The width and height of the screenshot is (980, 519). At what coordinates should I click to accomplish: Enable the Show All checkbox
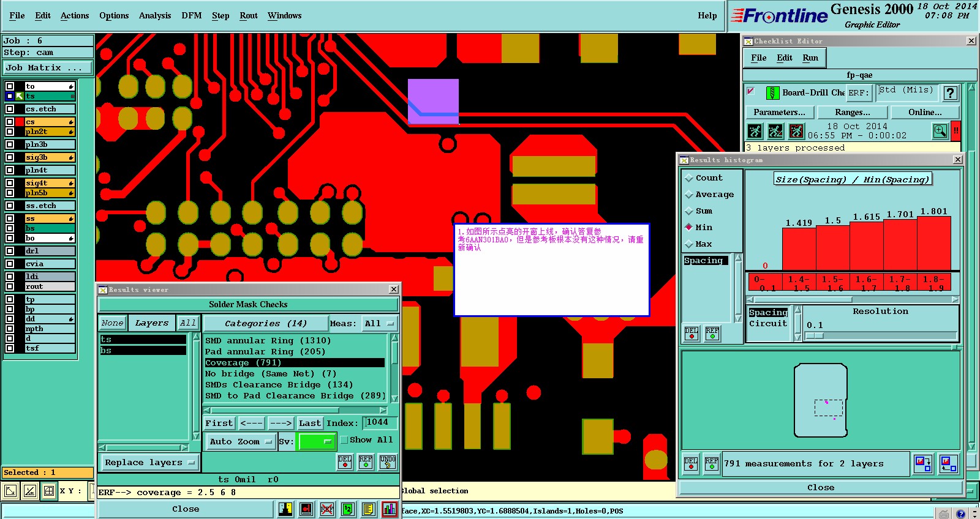[x=344, y=440]
